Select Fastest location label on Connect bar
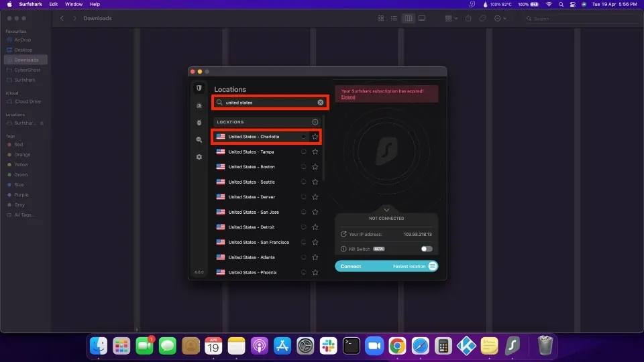The image size is (644, 362). coord(409,266)
